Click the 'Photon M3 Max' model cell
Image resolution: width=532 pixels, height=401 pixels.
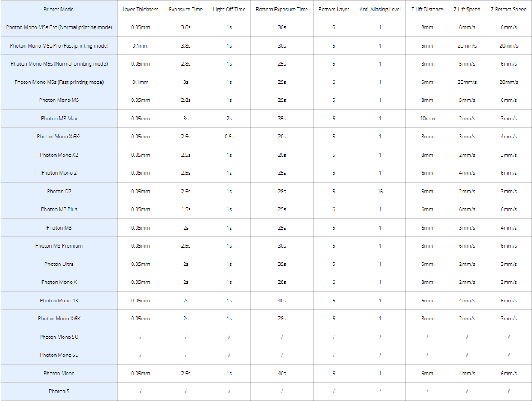(x=59, y=118)
